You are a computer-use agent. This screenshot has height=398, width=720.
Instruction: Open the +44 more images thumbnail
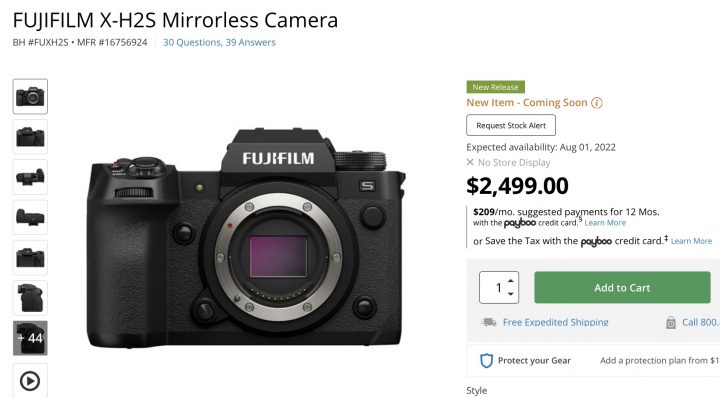click(x=30, y=338)
